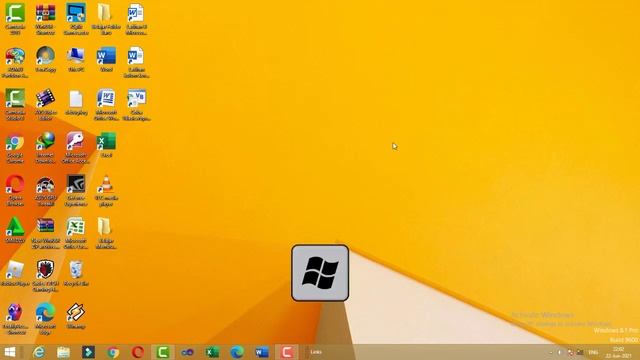Open the Microsoft Office Access key-icon shortcut
The image size is (640, 360).
(76, 148)
